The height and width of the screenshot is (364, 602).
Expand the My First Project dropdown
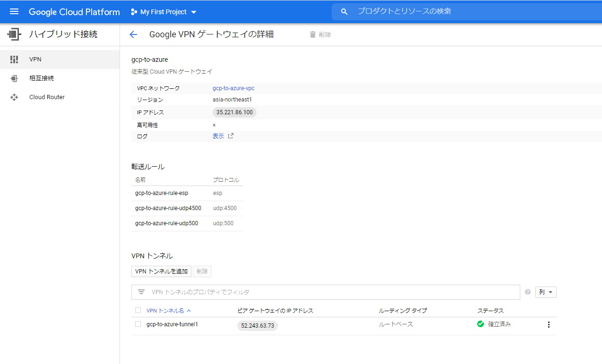163,12
